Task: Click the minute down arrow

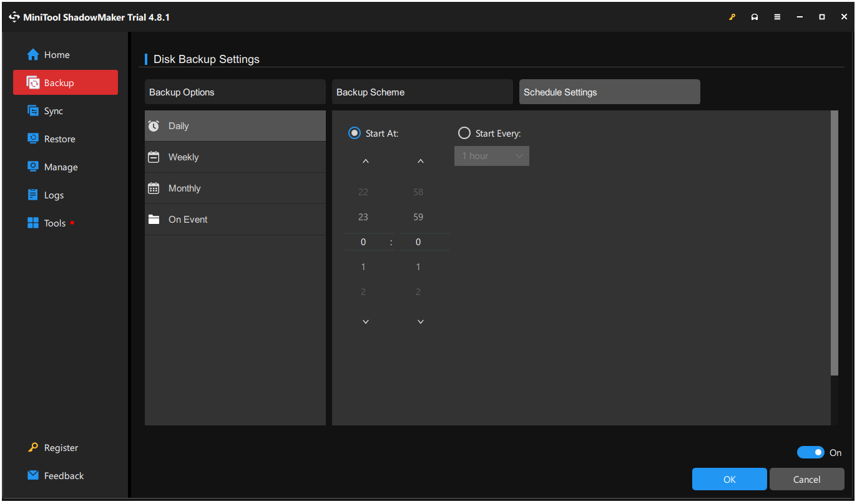Action: [x=421, y=322]
